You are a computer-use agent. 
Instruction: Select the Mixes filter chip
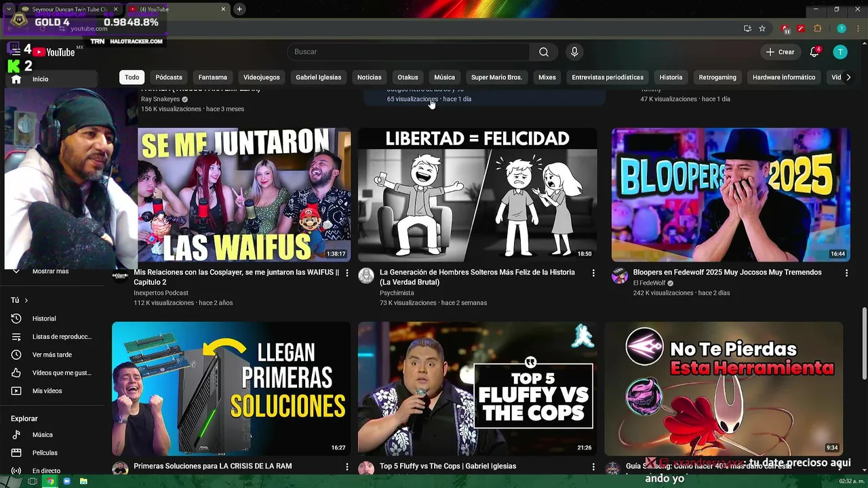pos(547,77)
